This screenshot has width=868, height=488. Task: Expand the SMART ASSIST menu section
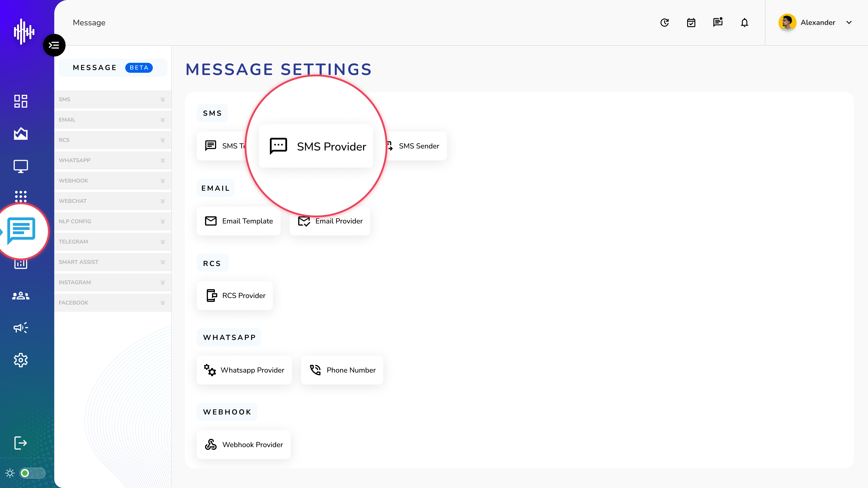click(113, 262)
